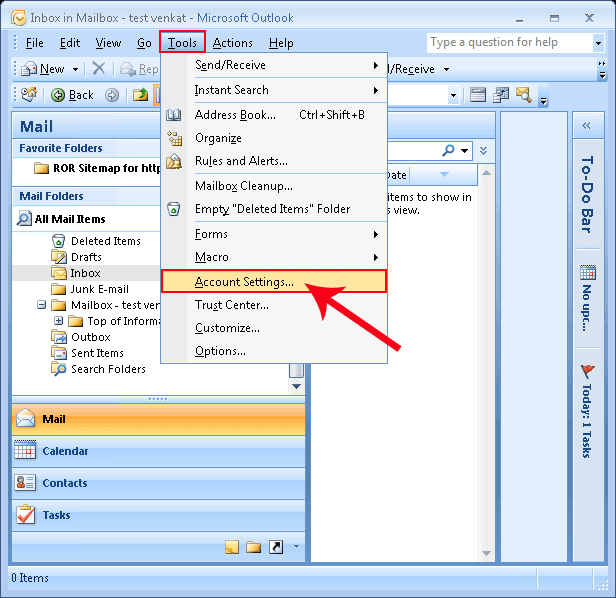Click the Back navigation button
This screenshot has width=616, height=598.
click(x=73, y=95)
